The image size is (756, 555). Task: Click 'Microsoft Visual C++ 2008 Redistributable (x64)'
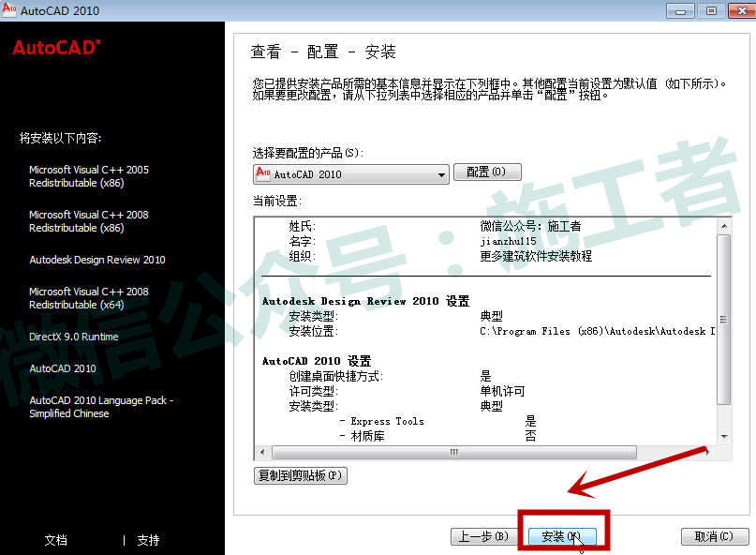click(89, 298)
